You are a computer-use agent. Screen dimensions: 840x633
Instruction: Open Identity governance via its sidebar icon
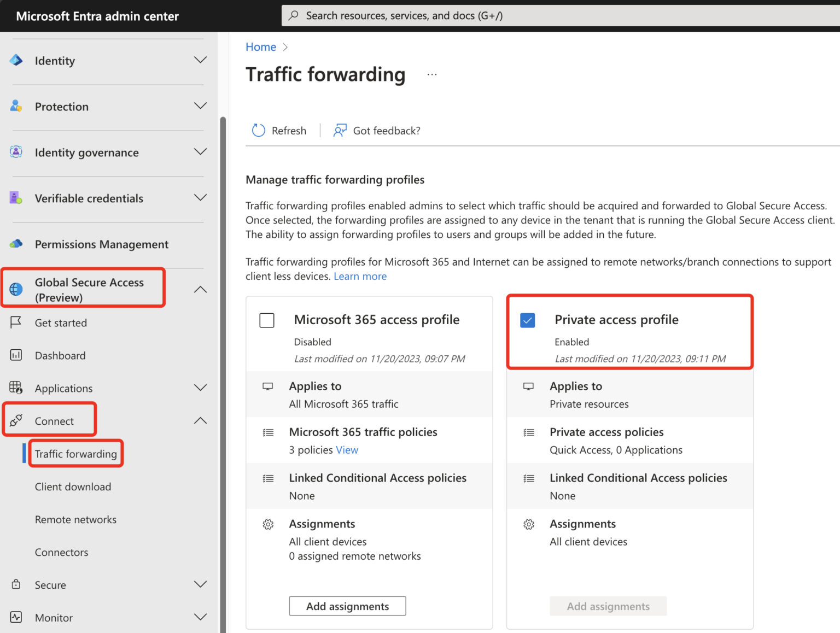(16, 152)
